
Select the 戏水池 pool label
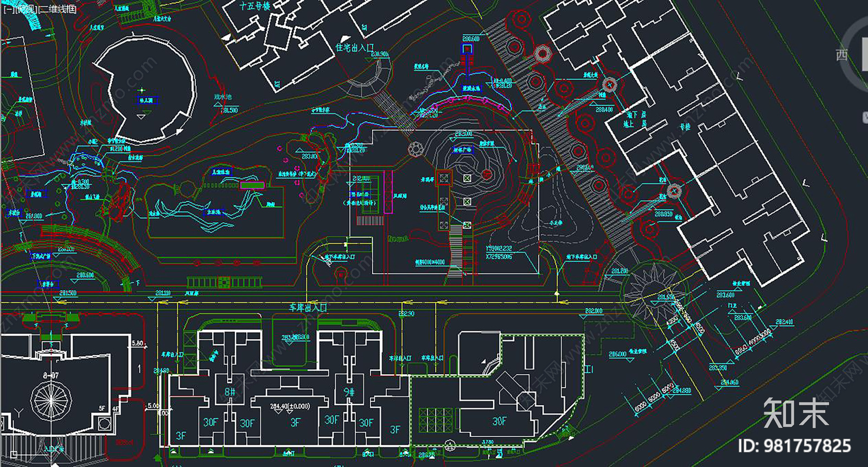[222, 97]
